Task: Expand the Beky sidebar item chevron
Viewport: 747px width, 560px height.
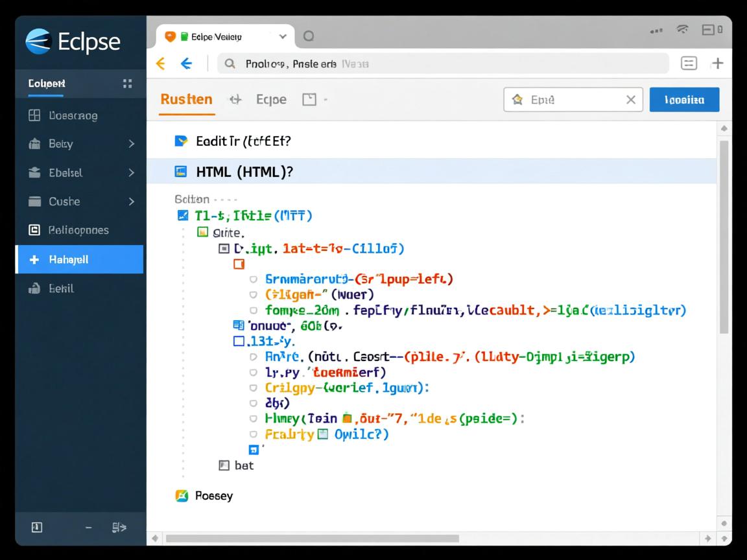Action: (132, 144)
